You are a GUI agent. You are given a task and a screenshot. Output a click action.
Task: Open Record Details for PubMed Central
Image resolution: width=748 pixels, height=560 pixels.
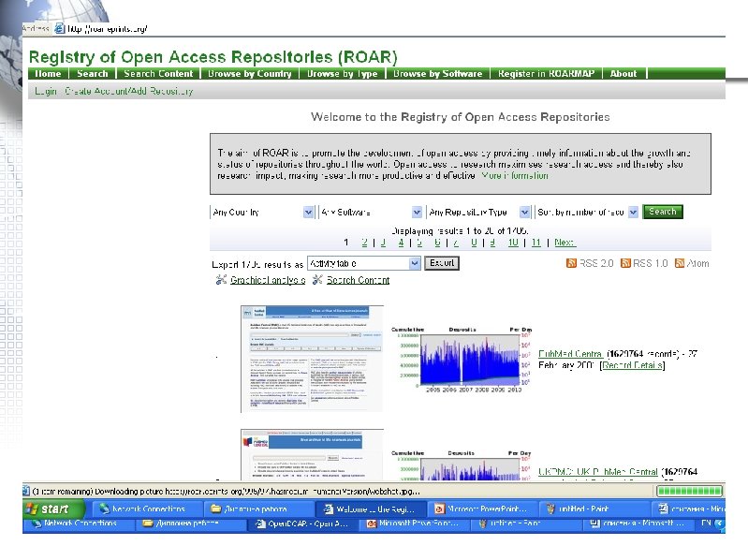click(632, 365)
